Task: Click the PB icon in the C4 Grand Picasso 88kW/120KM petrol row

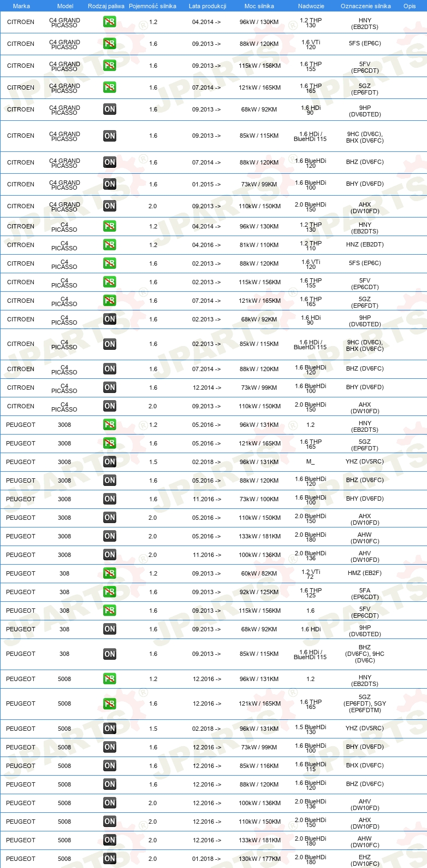Action: click(110, 44)
